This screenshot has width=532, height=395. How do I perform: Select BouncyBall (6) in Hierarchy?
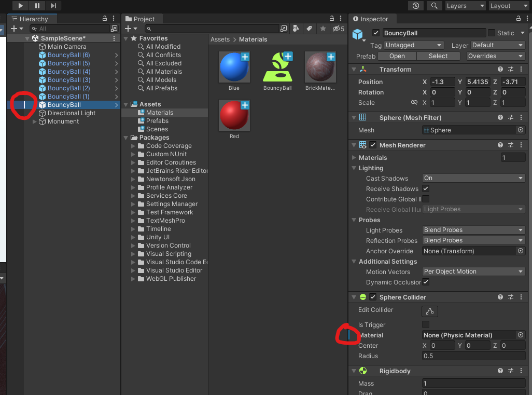(x=68, y=55)
